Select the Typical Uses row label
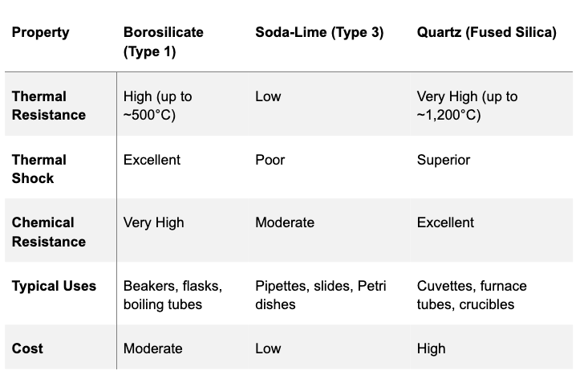588x379 pixels. [54, 286]
